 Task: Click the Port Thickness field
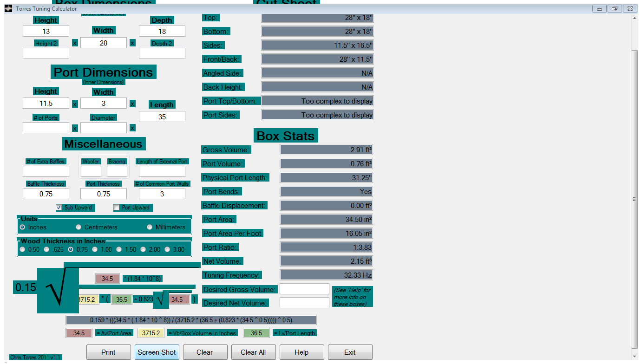click(104, 194)
